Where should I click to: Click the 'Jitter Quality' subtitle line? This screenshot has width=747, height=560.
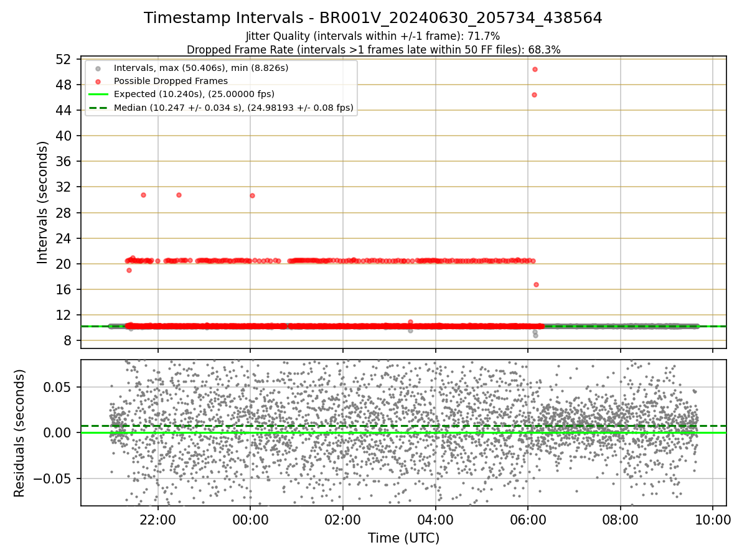[x=373, y=36]
